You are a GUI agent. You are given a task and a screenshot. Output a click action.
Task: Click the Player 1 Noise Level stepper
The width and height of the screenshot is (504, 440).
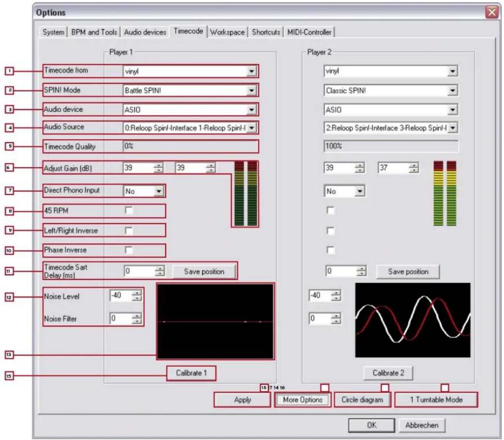137,296
